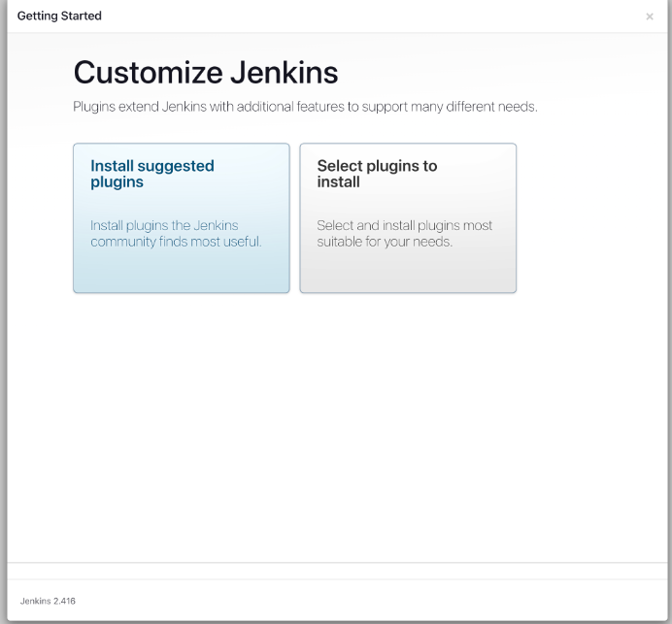Click the Getting Started title text
This screenshot has height=624, width=672.
pyautogui.click(x=59, y=16)
